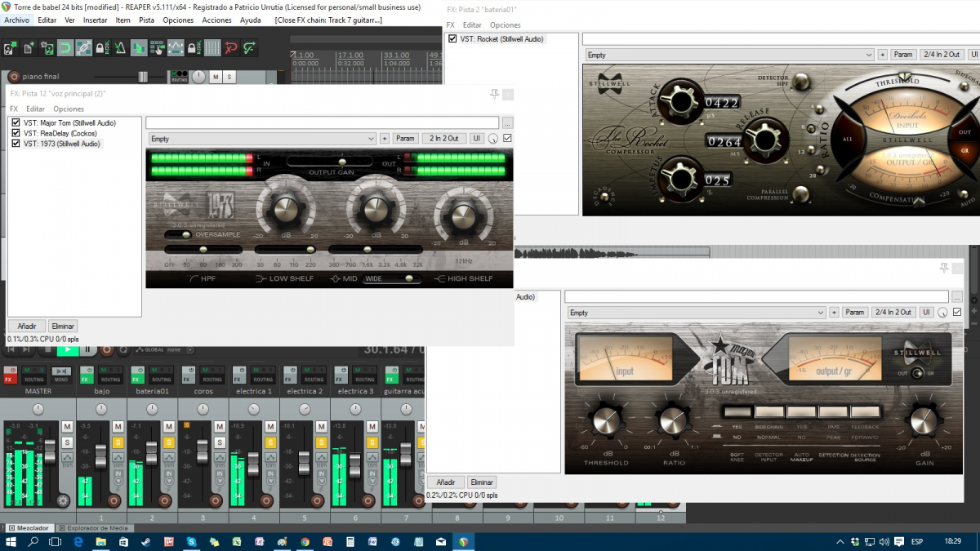Click the red undo arrow toolbar icon
This screenshot has width=980, height=551.
pyautogui.click(x=231, y=48)
